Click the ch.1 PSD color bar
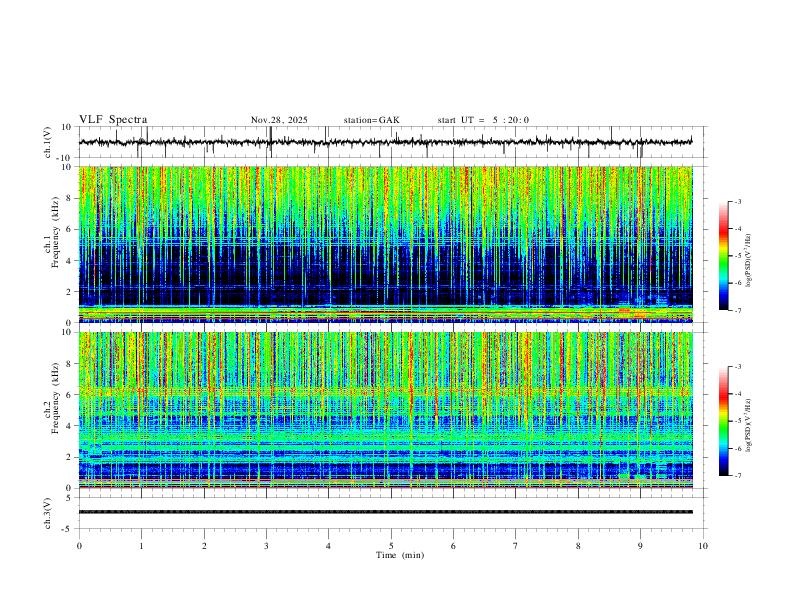Image resolution: width=792 pixels, height=612 pixels. pos(723,256)
